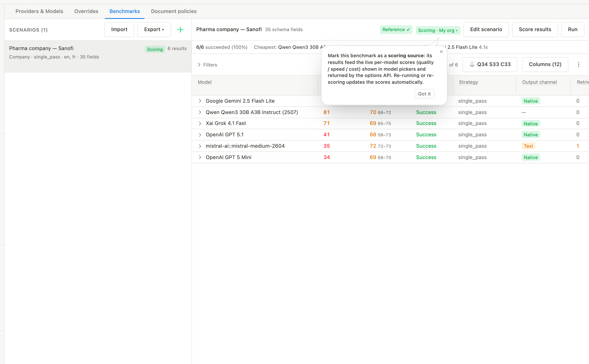589x364 pixels.
Task: Open the Columns (12) selector
Action: pos(545,65)
